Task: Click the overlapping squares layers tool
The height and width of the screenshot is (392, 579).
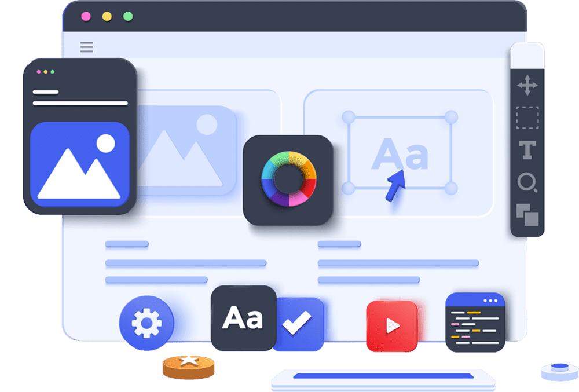Action: click(x=527, y=215)
